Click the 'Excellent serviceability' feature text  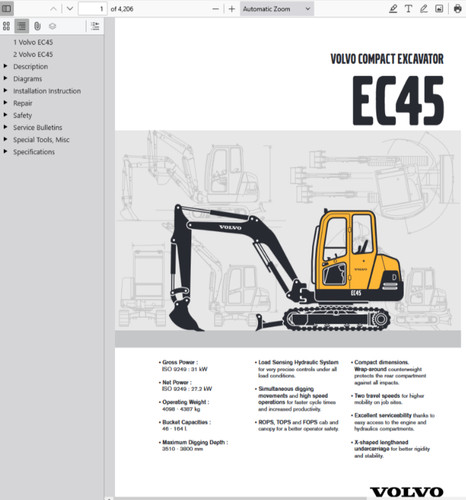click(x=383, y=415)
